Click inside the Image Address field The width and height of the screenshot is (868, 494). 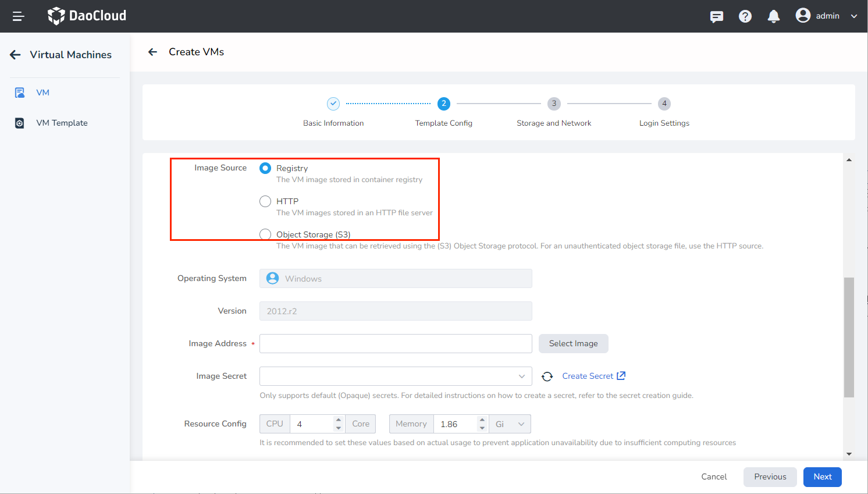(x=396, y=343)
